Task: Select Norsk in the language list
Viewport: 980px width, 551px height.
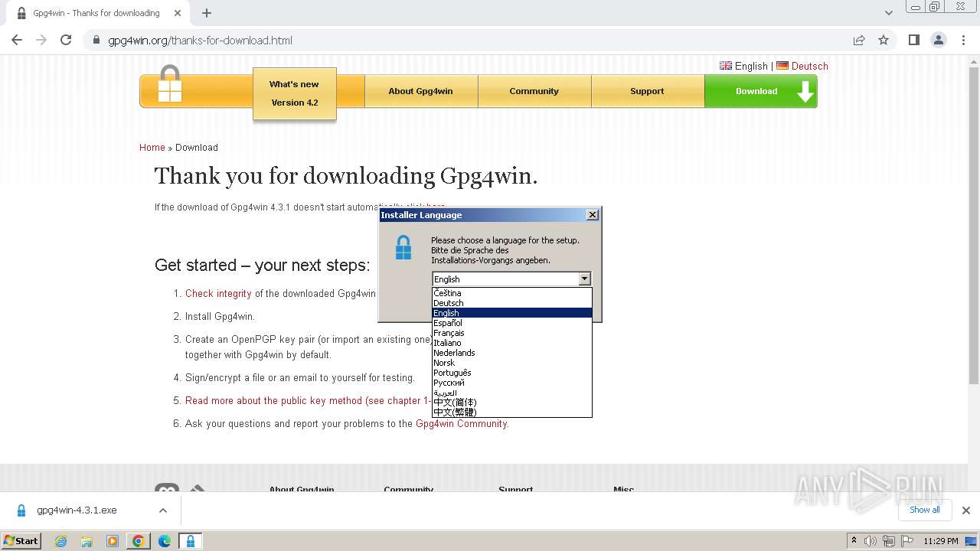Action: [512, 363]
